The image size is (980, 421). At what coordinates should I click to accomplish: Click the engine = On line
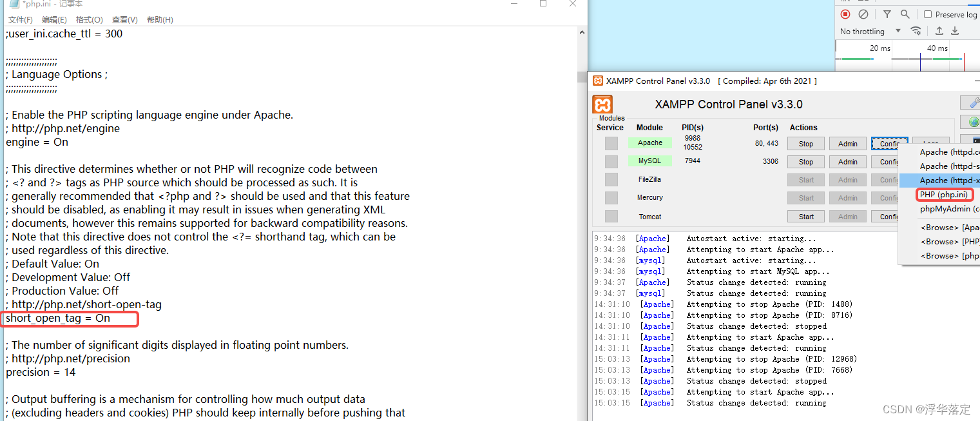coord(37,142)
